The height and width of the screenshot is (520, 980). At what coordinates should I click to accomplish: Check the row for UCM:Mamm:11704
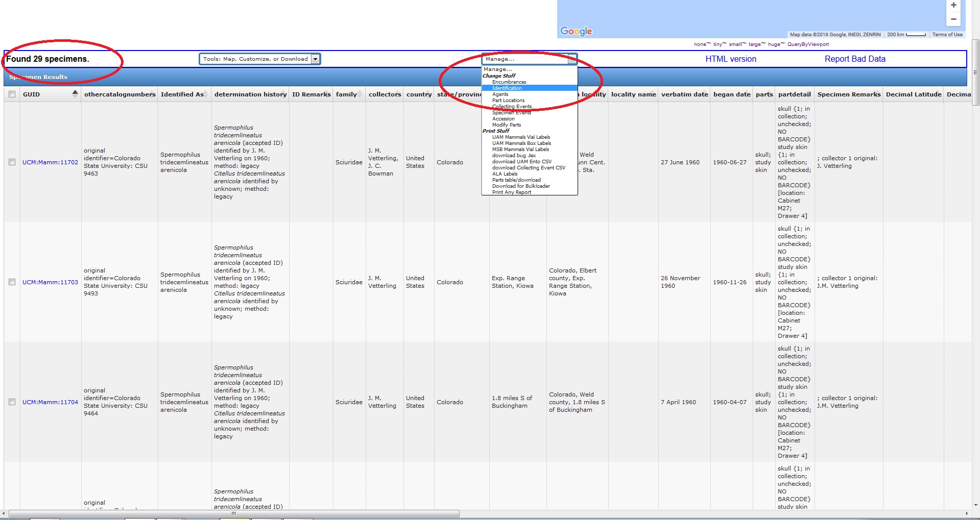coord(12,402)
